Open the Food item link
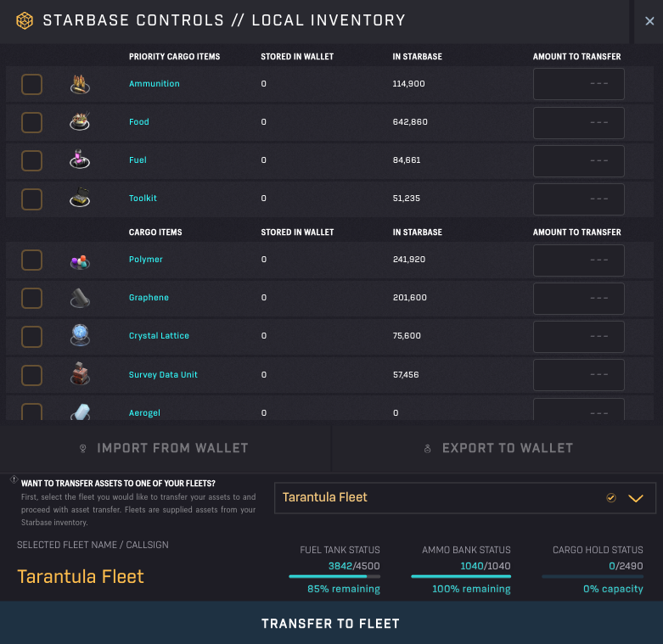This screenshot has height=644, width=663. (139, 121)
